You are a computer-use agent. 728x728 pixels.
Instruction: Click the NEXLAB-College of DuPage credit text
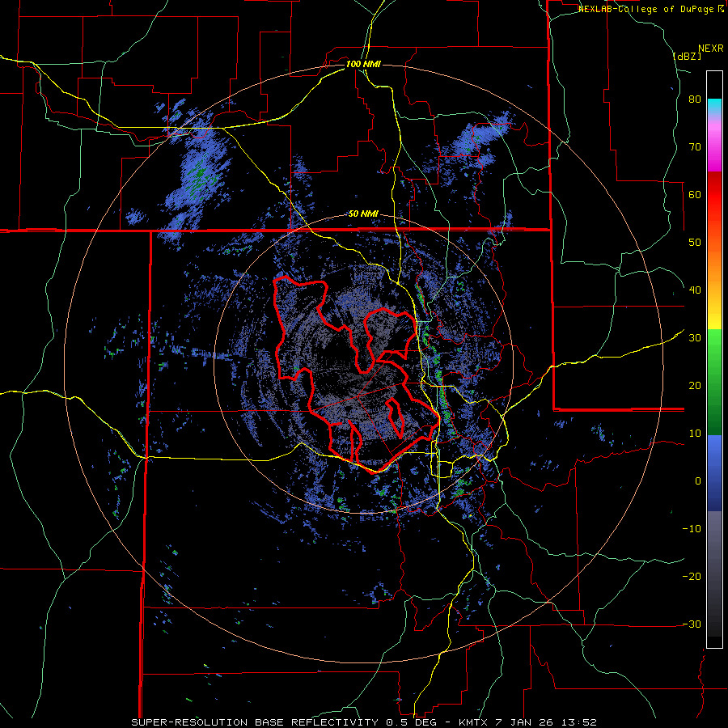pyautogui.click(x=651, y=9)
